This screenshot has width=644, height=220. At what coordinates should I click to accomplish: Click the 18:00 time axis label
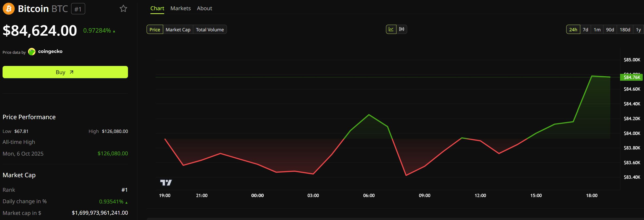tap(592, 196)
